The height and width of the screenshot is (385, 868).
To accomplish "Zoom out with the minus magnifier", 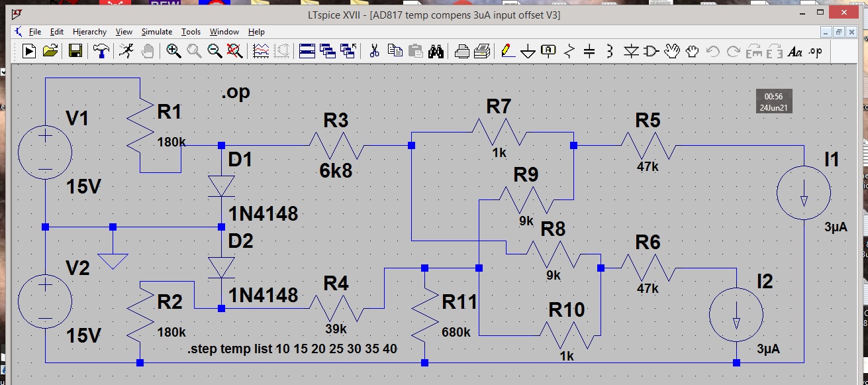I will (215, 51).
